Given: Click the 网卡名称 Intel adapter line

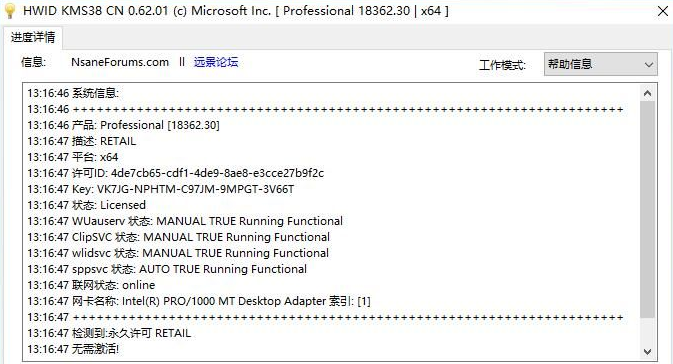Looking at the screenshot, I should [x=199, y=301].
